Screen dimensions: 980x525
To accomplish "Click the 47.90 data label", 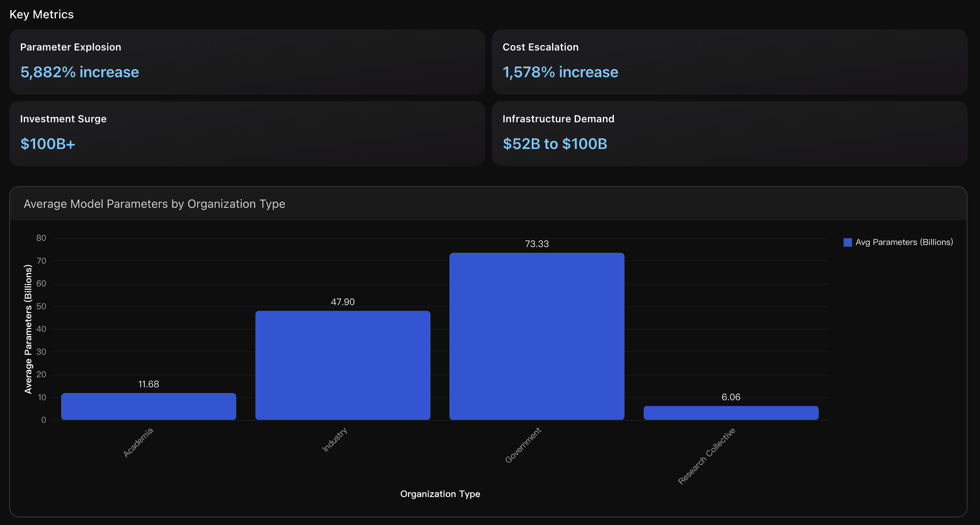I will 342,302.
